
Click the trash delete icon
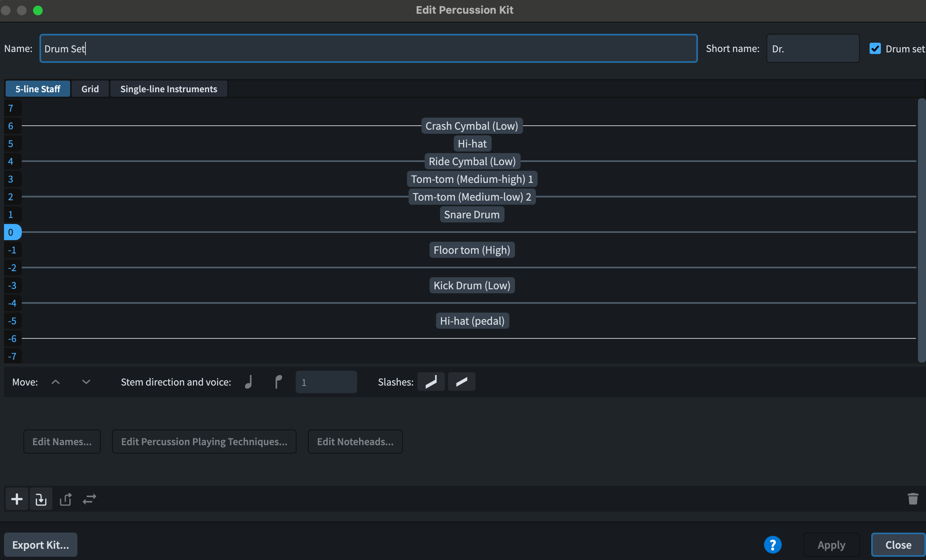913,499
